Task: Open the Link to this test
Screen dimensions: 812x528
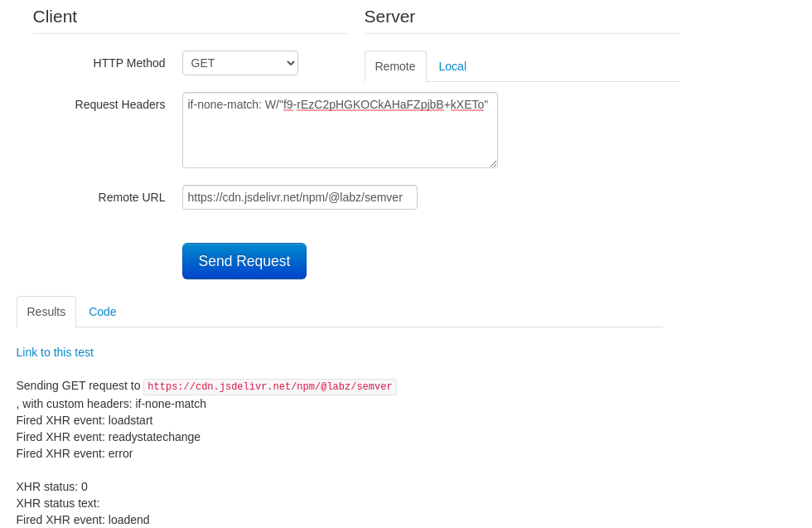Action: (x=55, y=352)
